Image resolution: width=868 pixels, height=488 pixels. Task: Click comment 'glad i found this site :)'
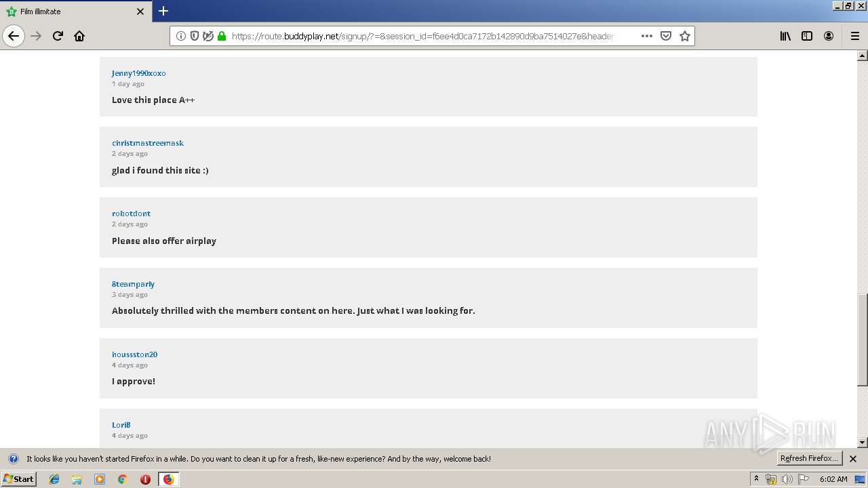point(160,170)
